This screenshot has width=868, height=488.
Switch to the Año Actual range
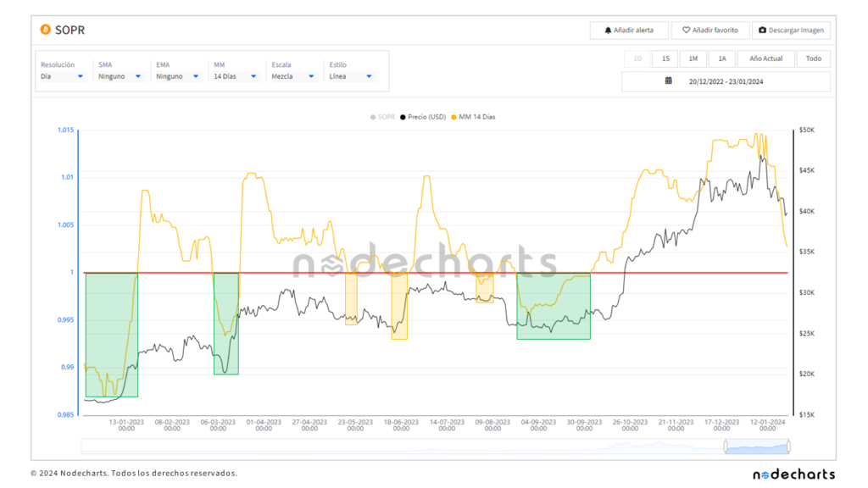(765, 58)
